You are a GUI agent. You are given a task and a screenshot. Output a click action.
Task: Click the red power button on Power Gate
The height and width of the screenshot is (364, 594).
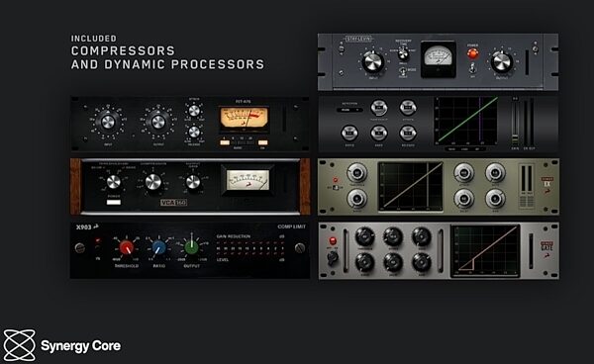(x=333, y=240)
